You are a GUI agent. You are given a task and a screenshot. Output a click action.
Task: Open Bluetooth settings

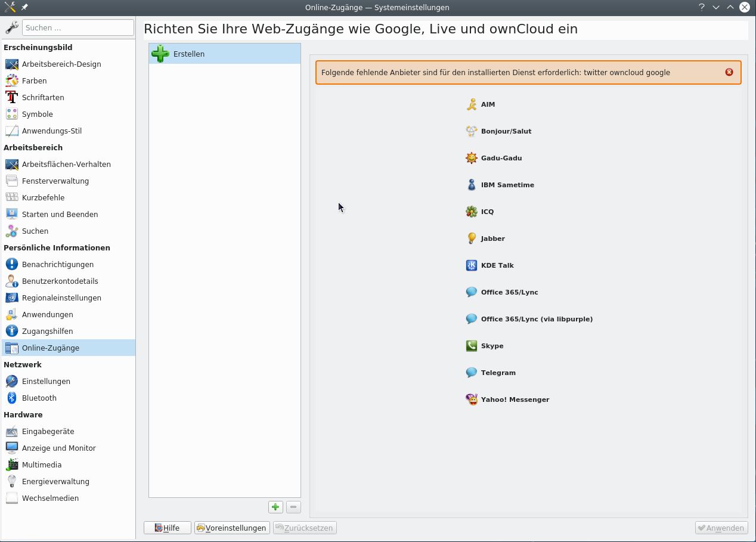[69, 398]
